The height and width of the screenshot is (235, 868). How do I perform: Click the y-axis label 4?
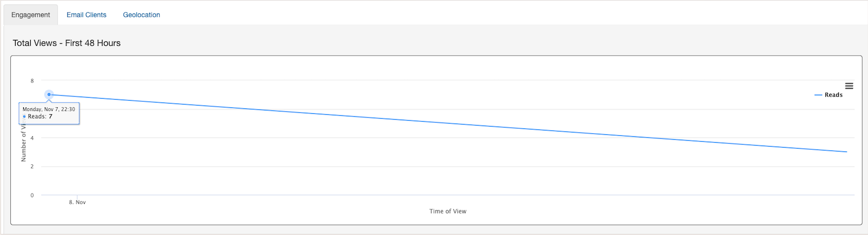(x=32, y=138)
